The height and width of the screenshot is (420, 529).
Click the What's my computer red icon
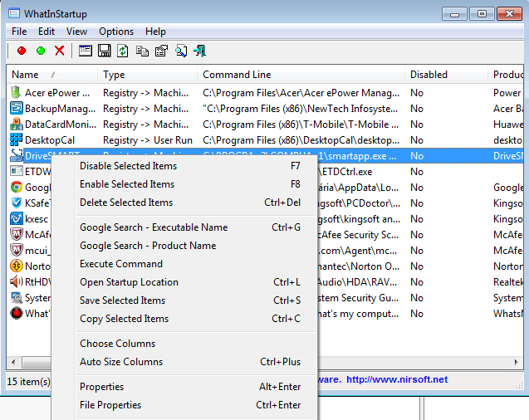(17, 313)
